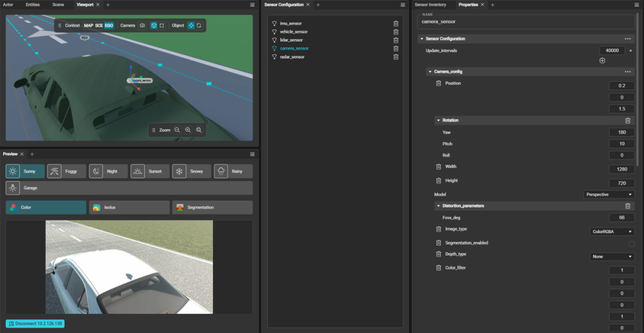
Task: Delete imu_sensor with its trash icon
Action: coord(396,24)
